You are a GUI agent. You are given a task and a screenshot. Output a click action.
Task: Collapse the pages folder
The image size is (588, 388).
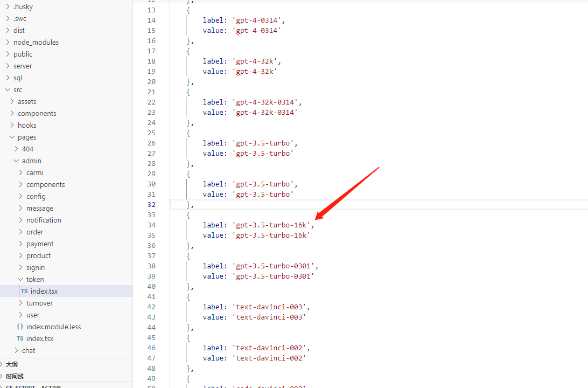[x=12, y=137]
